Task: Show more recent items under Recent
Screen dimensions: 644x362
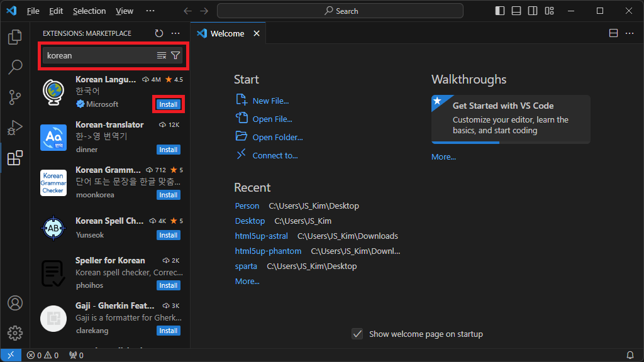Action: pos(247,282)
